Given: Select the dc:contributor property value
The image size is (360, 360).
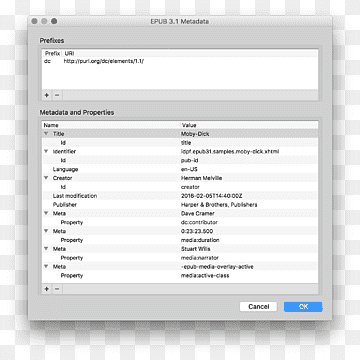Looking at the screenshot, I should point(199,222).
